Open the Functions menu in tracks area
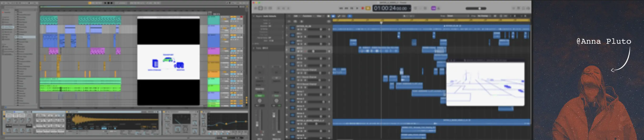The width and height of the screenshot is (644, 140). pyautogui.click(x=307, y=16)
